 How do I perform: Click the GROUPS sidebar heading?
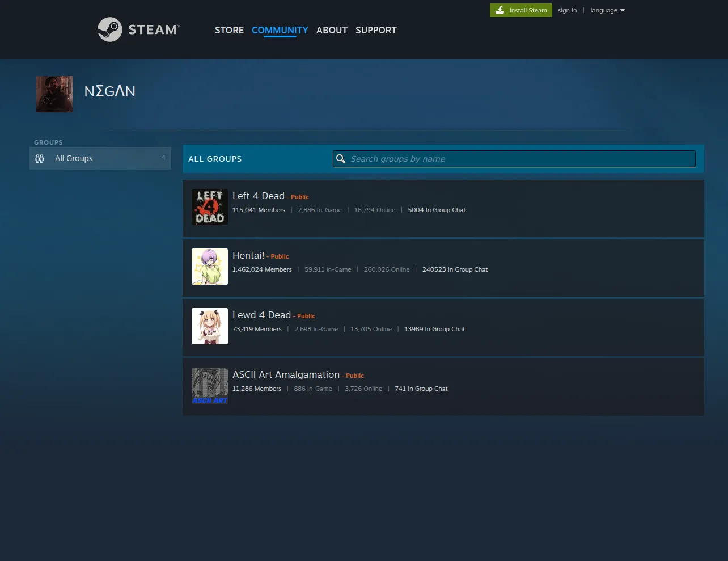click(x=48, y=142)
